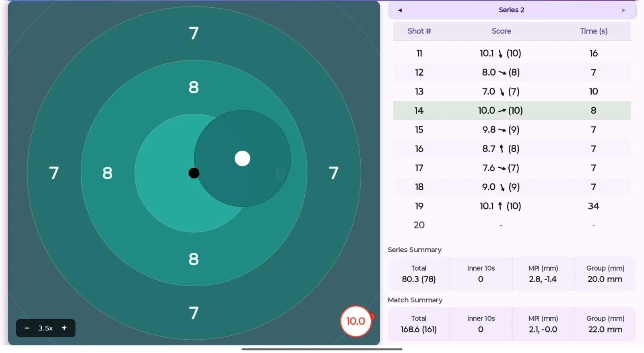Click score 7.6 (7) of shot 17
Screen dimensions: 644x353
click(501, 168)
